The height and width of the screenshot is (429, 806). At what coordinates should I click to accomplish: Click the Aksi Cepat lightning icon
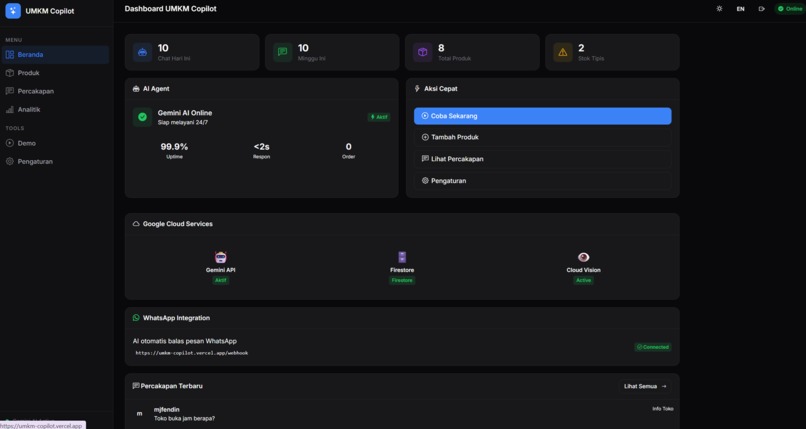coord(417,89)
